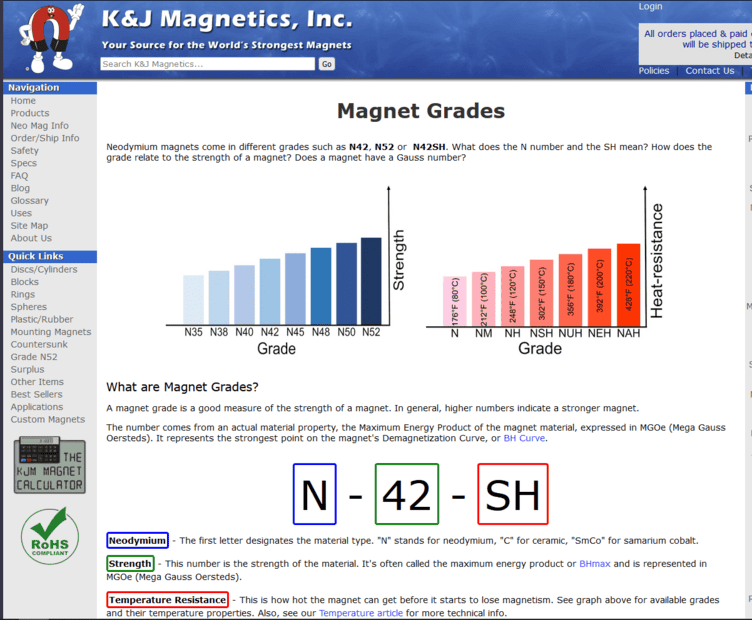Screen dimensions: 752x620
Task: Browse Spheres quick link
Action: pos(29,306)
